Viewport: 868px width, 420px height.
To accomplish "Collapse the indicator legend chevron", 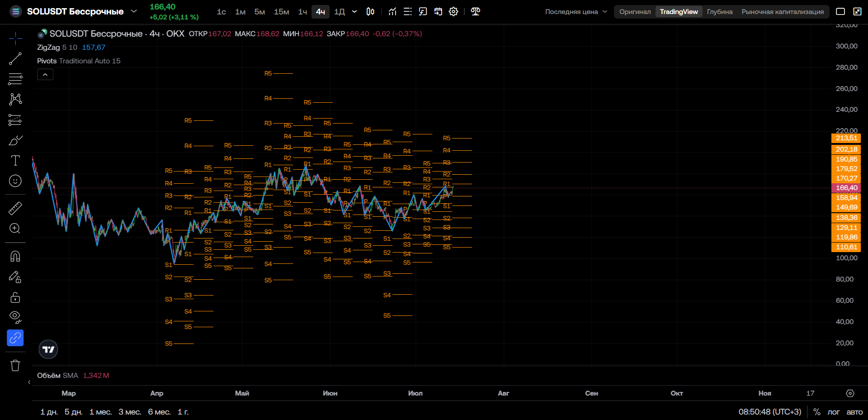I will [45, 75].
